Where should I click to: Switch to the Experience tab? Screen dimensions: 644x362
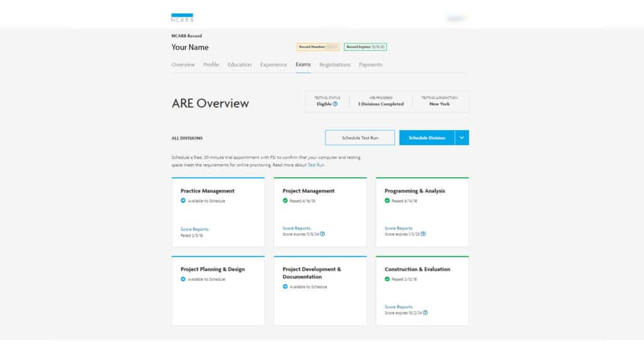pos(274,65)
